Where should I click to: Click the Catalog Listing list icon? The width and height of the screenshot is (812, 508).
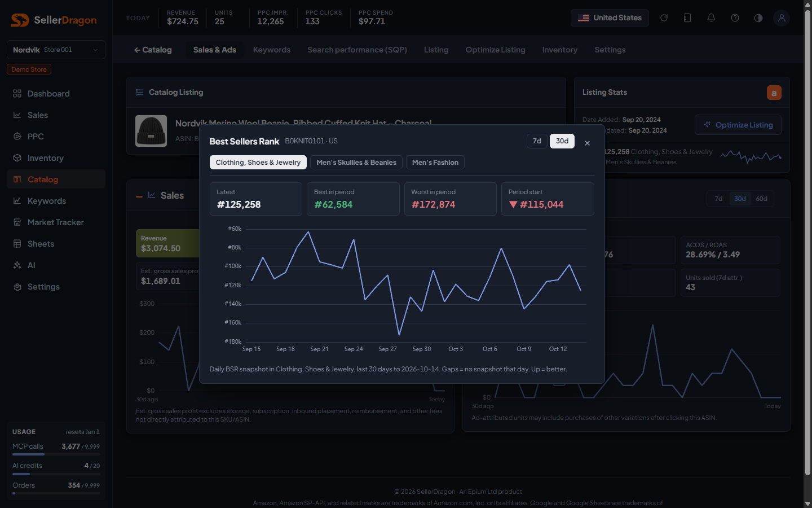pyautogui.click(x=139, y=93)
